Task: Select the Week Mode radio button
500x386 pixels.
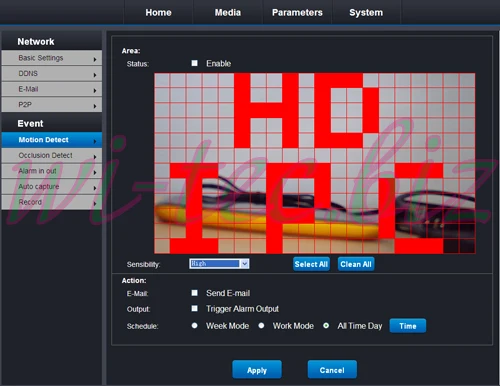Action: pos(195,325)
